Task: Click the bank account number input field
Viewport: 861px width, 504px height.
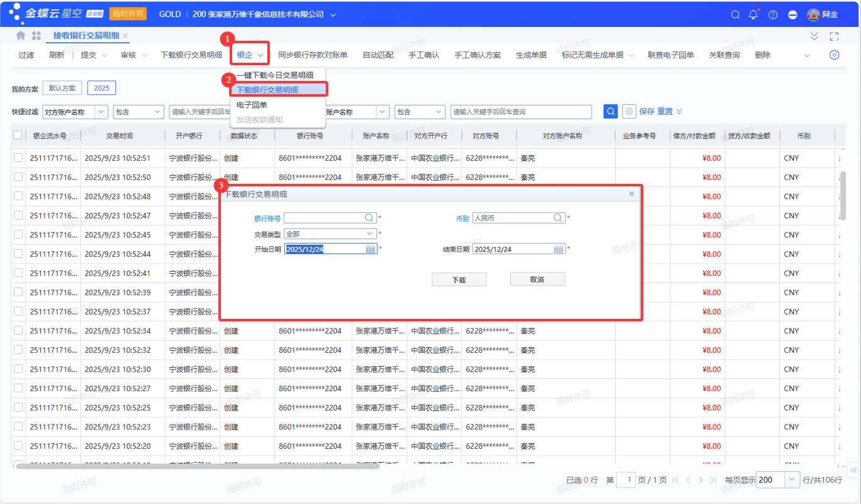Action: 324,218
